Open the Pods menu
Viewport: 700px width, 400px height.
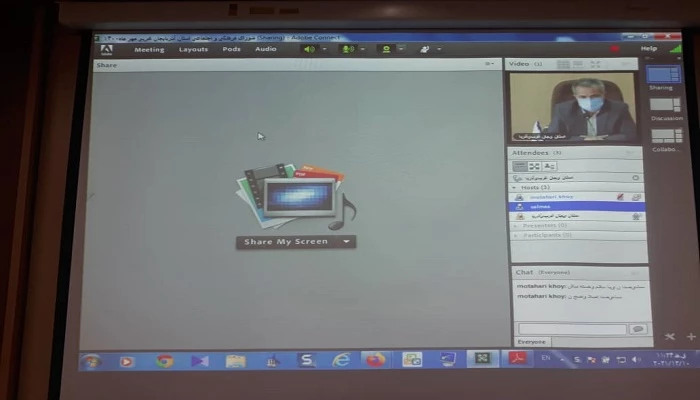231,49
